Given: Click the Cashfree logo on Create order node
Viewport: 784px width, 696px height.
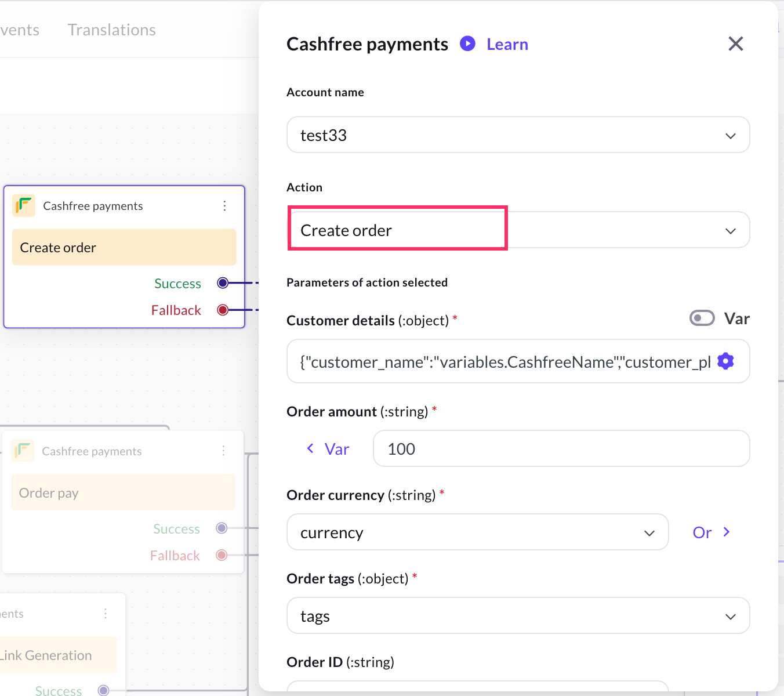Looking at the screenshot, I should pyautogui.click(x=24, y=205).
